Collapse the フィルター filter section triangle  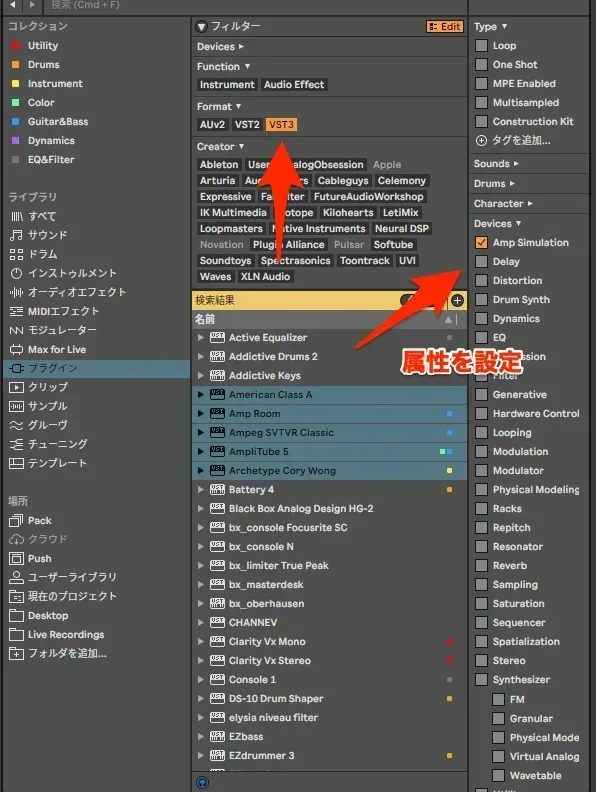pos(202,26)
